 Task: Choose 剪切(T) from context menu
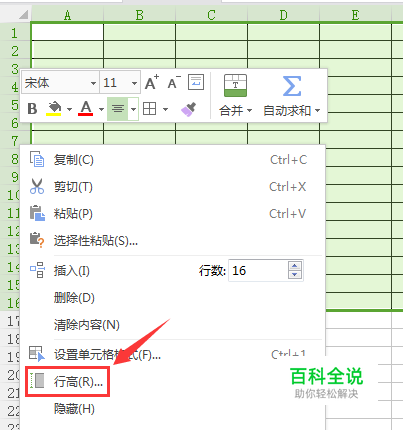click(173, 187)
